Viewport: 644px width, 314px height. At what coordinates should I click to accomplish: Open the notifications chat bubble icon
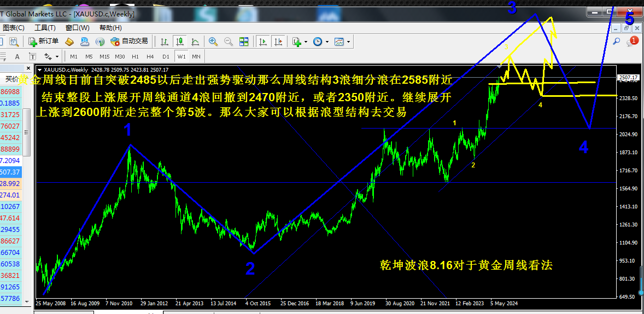click(632, 41)
